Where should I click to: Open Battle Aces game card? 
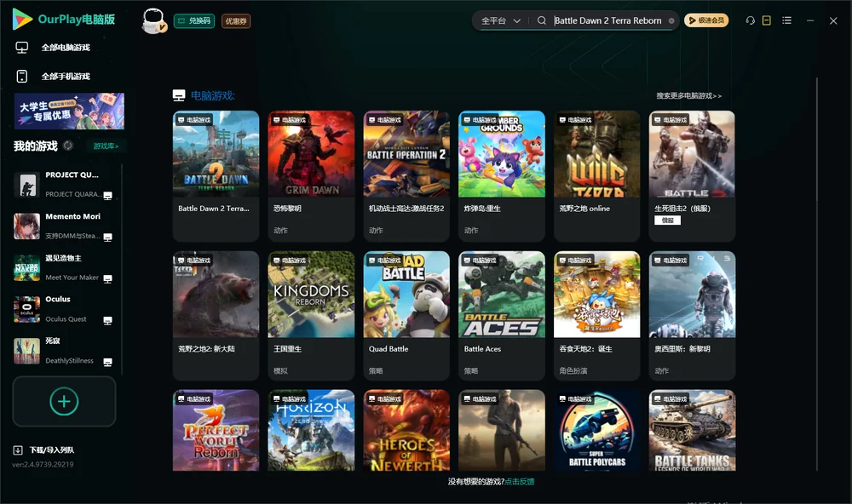tap(502, 316)
